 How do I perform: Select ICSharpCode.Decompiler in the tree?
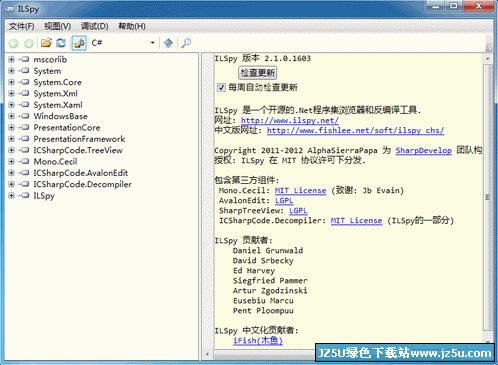pyautogui.click(x=83, y=184)
